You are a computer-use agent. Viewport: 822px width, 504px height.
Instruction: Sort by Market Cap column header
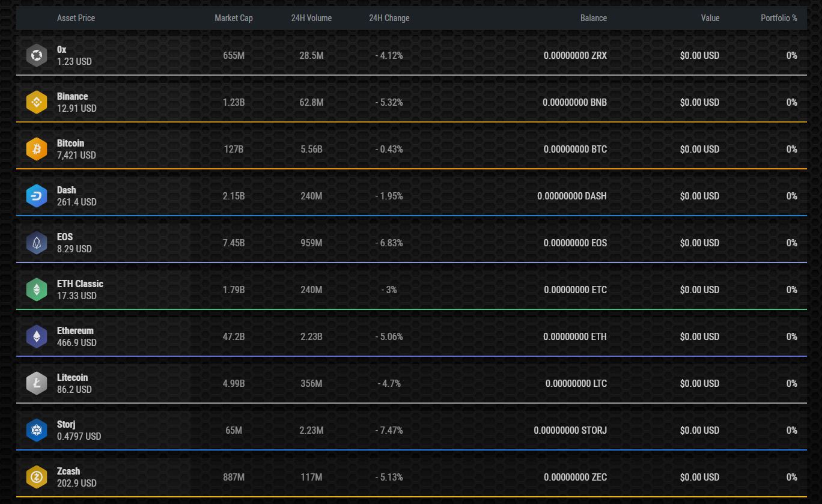(234, 18)
